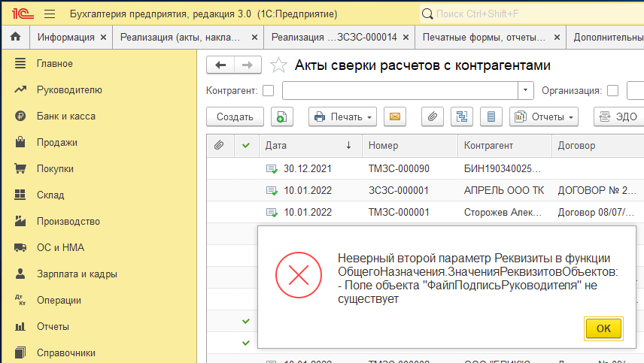Send document by email envelope icon
This screenshot has height=363, width=644.
point(395,117)
